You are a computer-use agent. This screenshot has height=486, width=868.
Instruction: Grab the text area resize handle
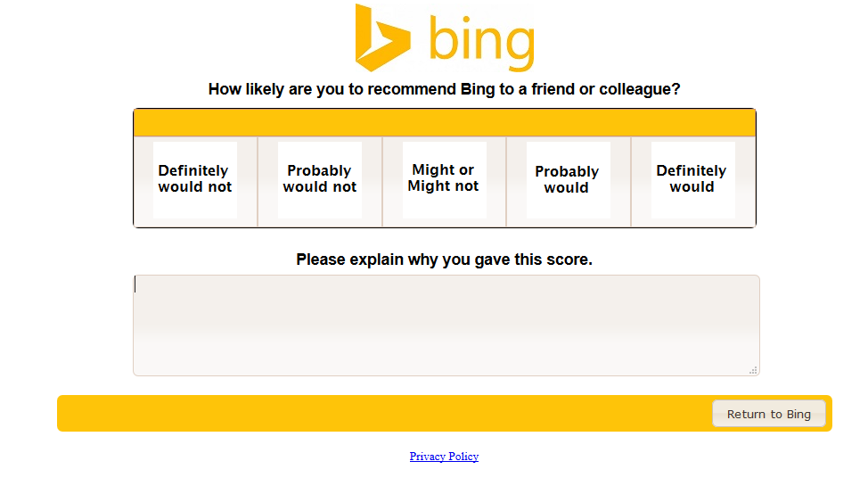click(753, 369)
